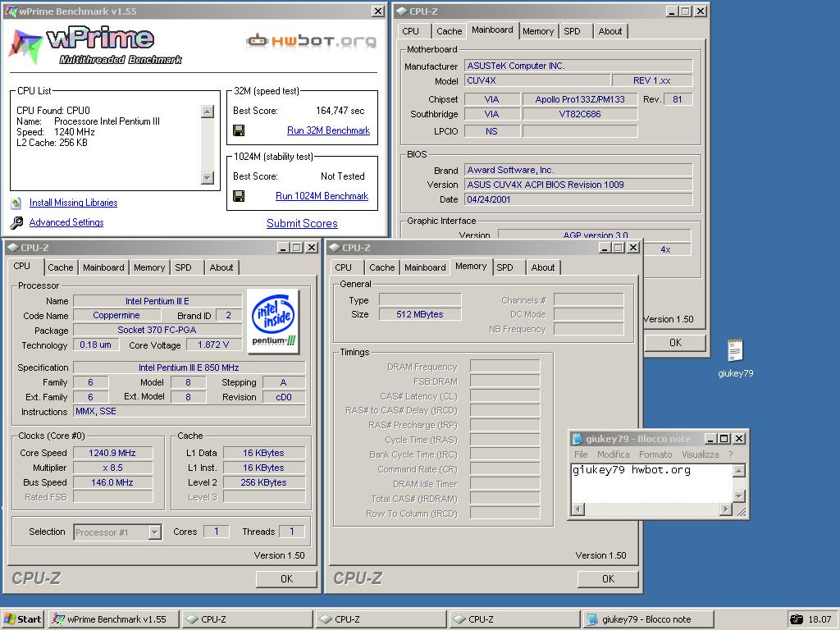
Task: Click the CPU List scroll-up arrow
Action: pyautogui.click(x=208, y=112)
